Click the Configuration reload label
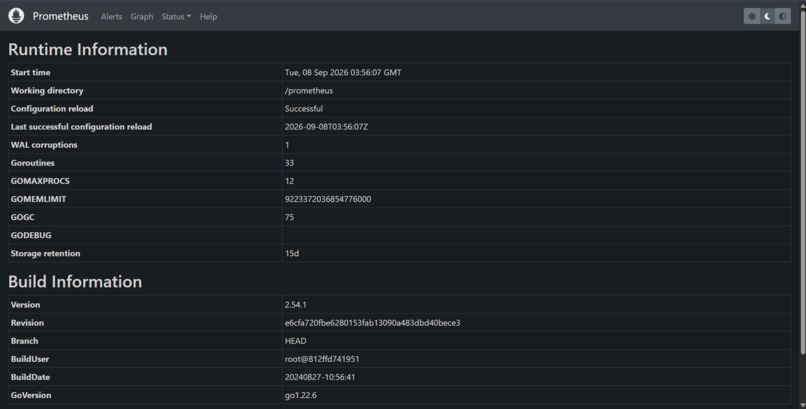The image size is (806, 409). (x=52, y=108)
